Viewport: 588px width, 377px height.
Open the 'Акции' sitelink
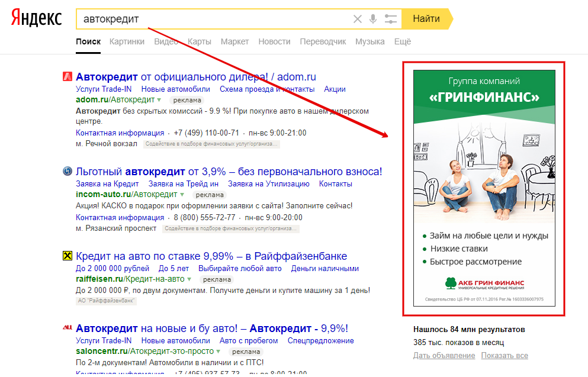click(x=335, y=89)
